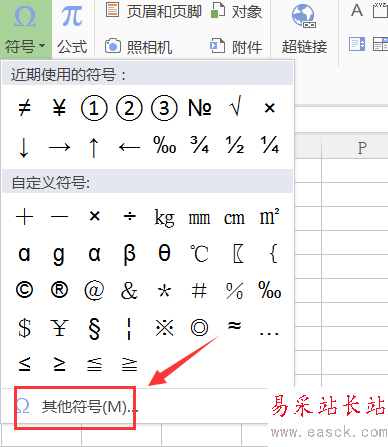
Task: Insert the @ at symbol
Action: (94, 290)
